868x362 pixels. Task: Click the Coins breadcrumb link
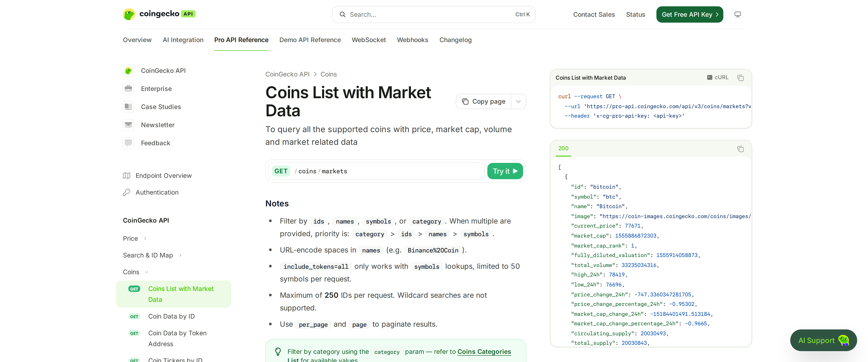point(328,74)
